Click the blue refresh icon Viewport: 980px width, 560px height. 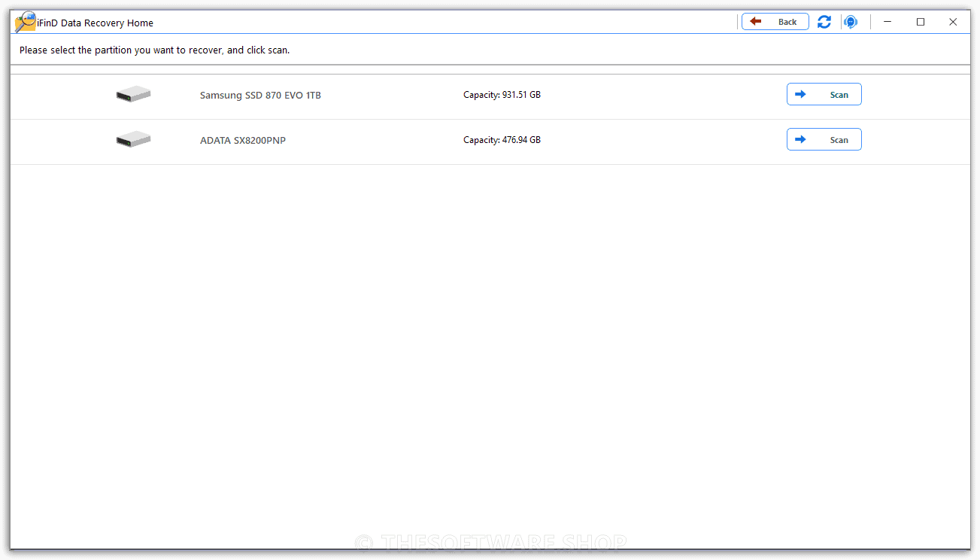point(824,22)
